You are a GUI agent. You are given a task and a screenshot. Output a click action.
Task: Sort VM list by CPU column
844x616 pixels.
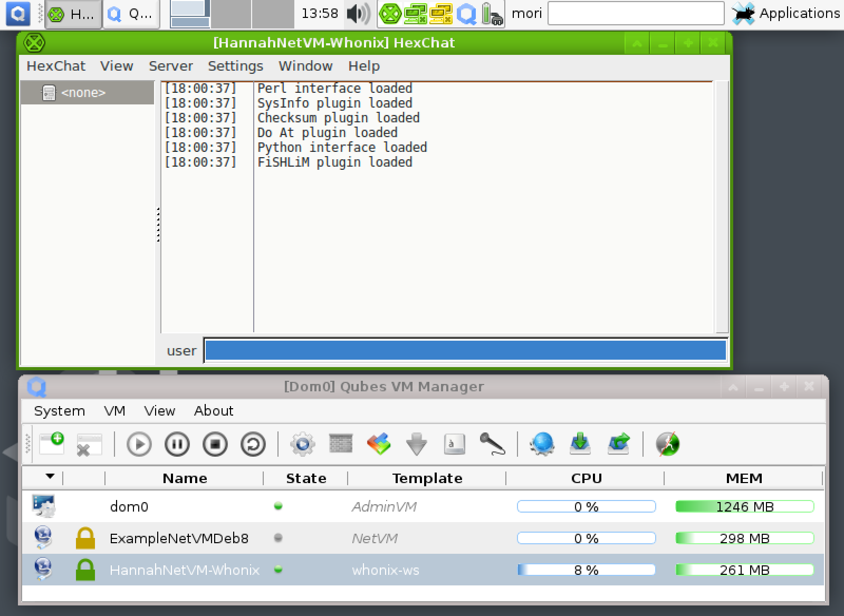point(586,478)
